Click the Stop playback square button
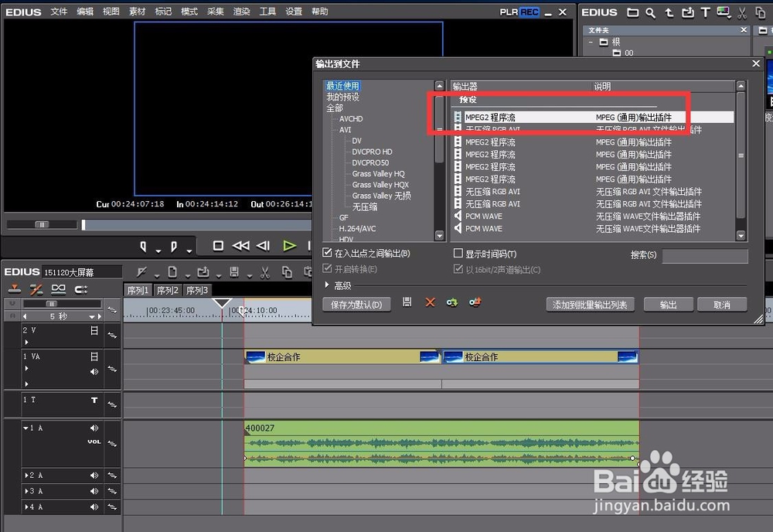Screen dimensions: 773x532 point(219,246)
